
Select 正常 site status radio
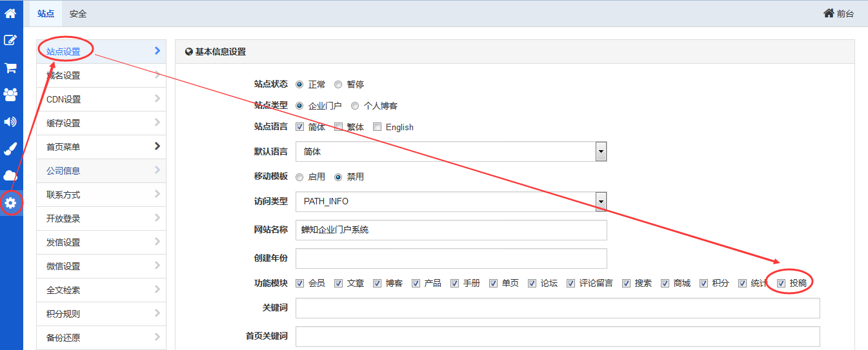(299, 84)
